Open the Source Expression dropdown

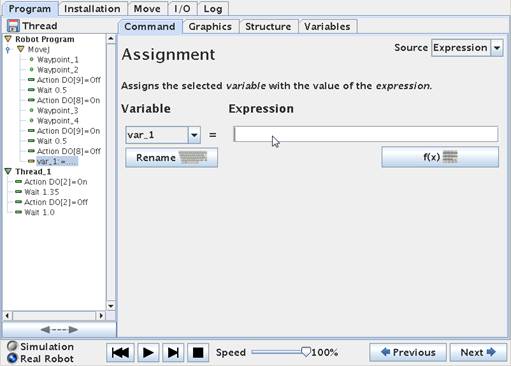497,48
